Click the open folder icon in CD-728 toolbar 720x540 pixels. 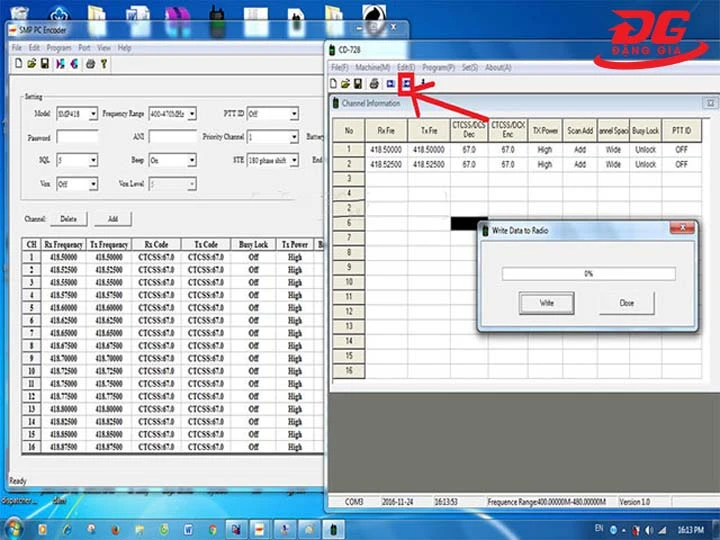[x=346, y=84]
